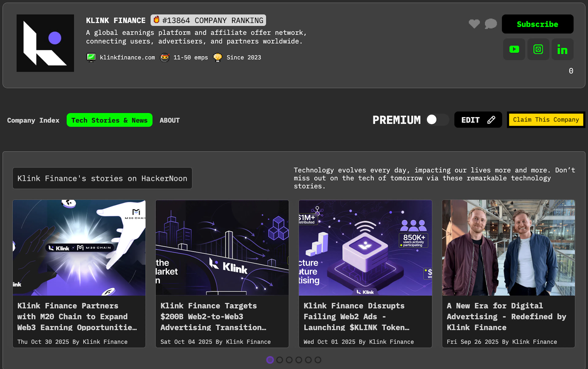Click the Claim This Company button
This screenshot has height=369, width=588.
(546, 120)
